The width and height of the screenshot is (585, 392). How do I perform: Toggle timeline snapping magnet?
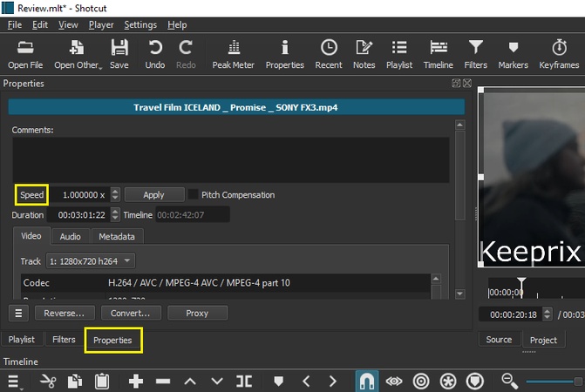coord(367,382)
